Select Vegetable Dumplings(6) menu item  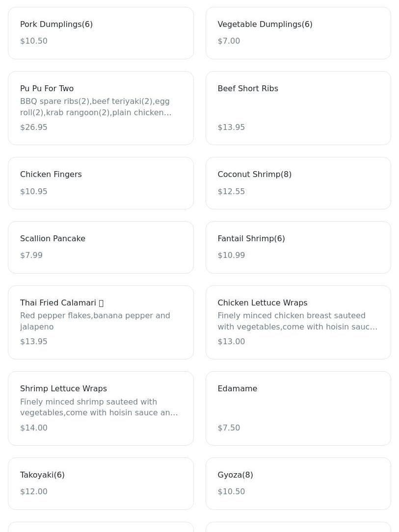point(298,33)
